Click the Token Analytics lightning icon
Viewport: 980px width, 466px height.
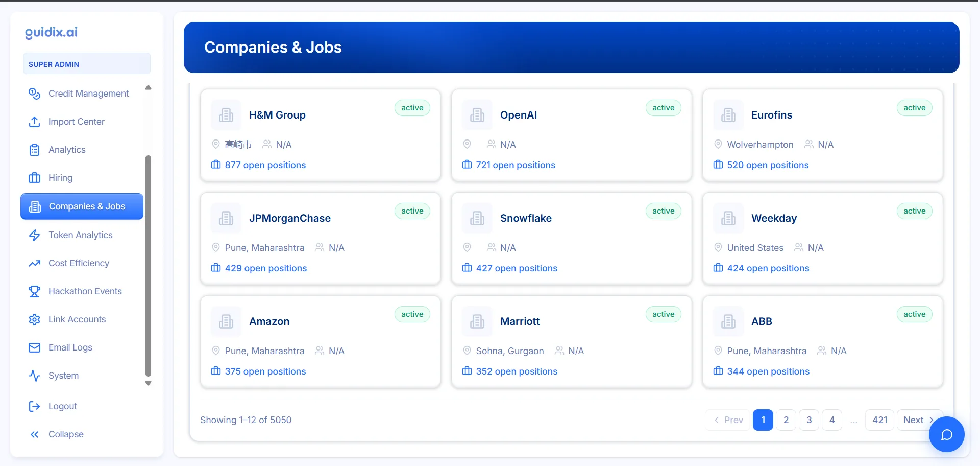click(x=34, y=235)
